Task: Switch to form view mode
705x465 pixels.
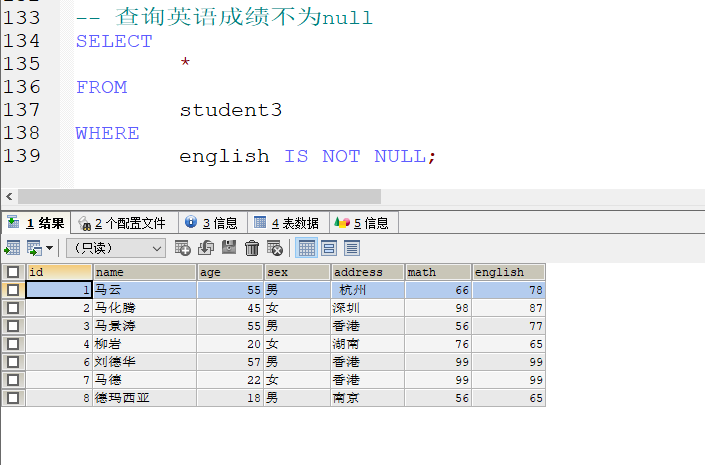Action: (x=329, y=248)
